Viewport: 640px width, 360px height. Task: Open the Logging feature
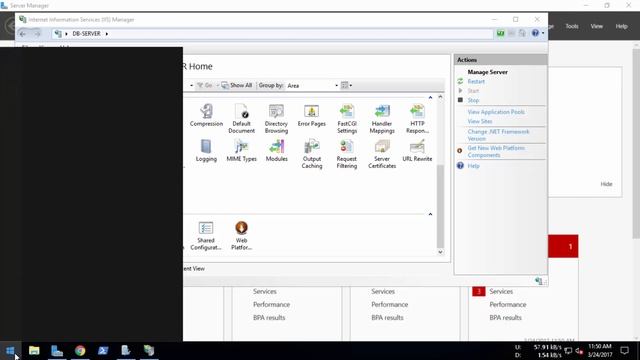click(206, 151)
